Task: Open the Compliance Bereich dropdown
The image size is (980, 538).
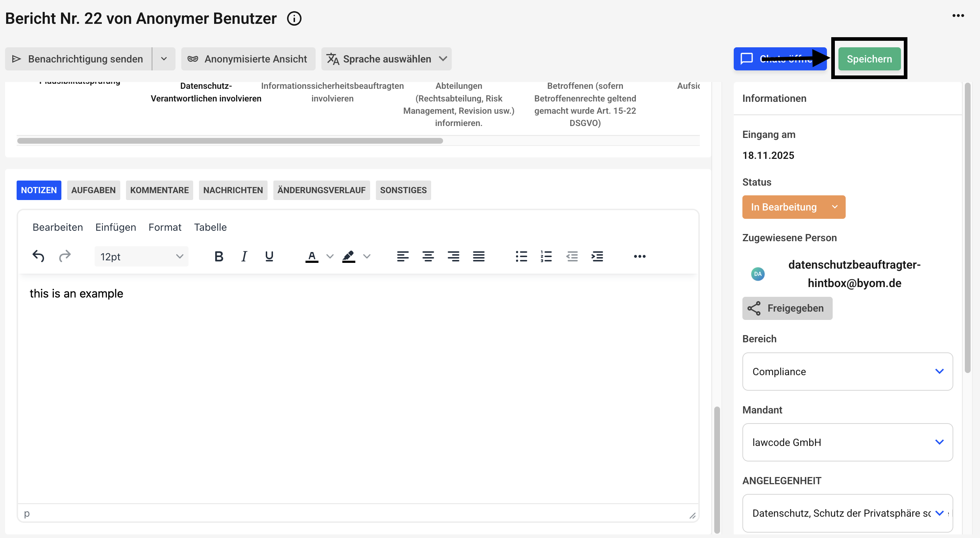Action: coord(847,371)
